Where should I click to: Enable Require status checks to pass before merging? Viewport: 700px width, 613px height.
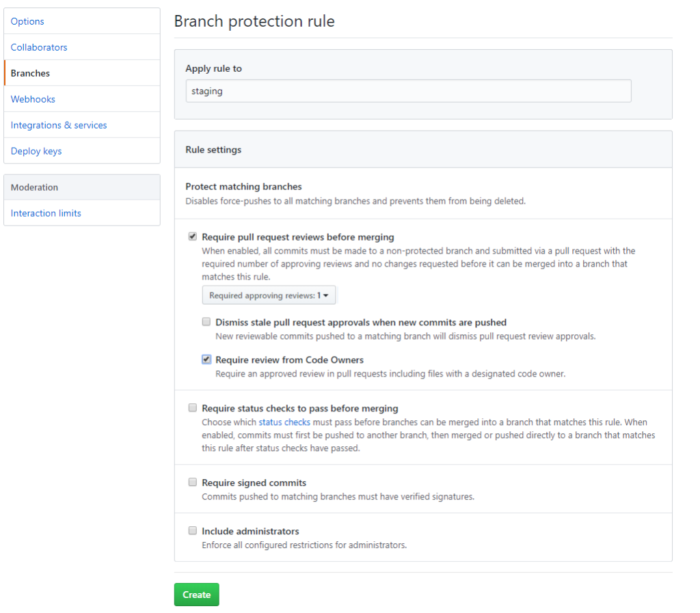tap(192, 407)
